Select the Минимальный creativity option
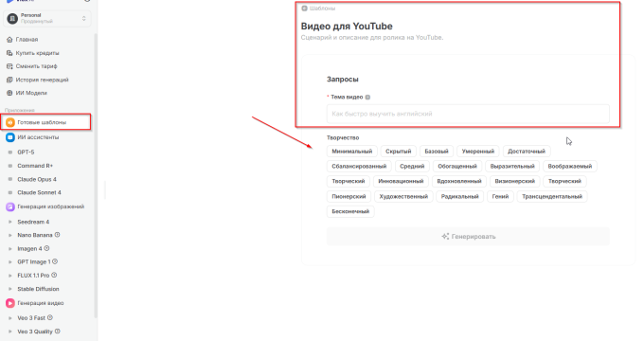Screen dimensions: 644x341 (x=352, y=152)
